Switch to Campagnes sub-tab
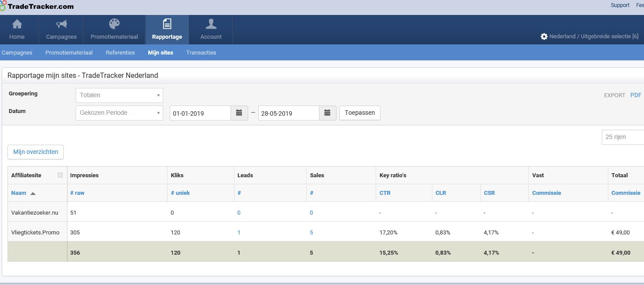Viewport: 644px width, 285px height. click(17, 52)
